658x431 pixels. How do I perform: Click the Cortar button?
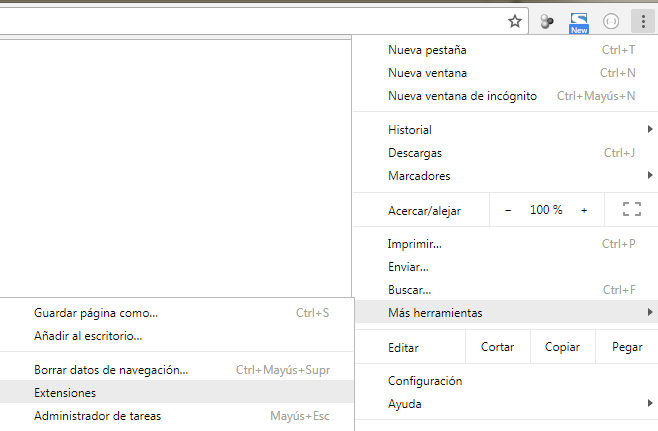497,347
